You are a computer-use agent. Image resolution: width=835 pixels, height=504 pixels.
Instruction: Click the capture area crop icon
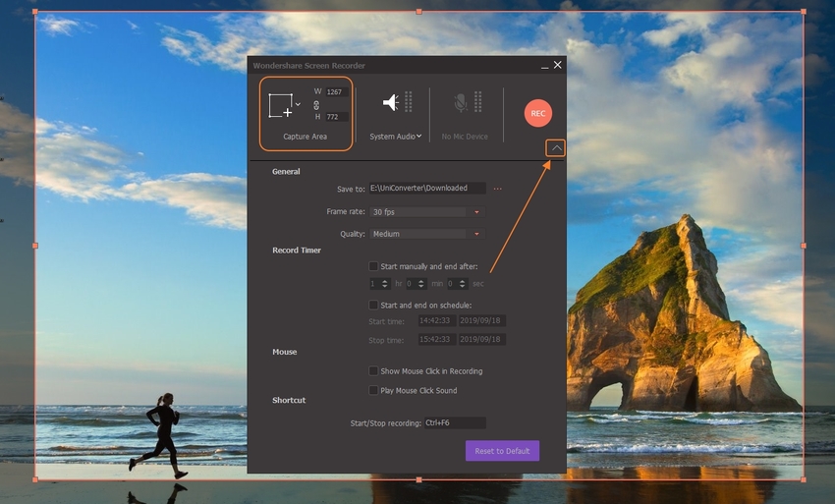click(281, 105)
